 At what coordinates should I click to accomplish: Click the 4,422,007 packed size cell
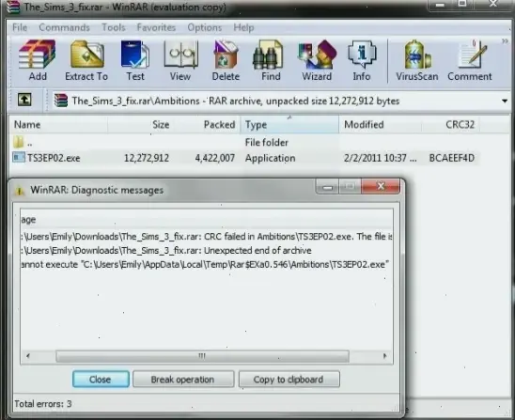pos(215,158)
